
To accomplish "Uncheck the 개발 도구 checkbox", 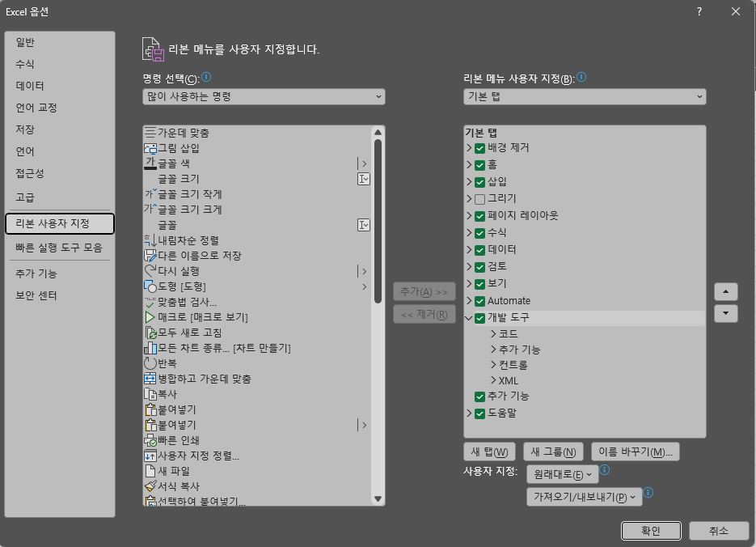I will click(x=479, y=318).
